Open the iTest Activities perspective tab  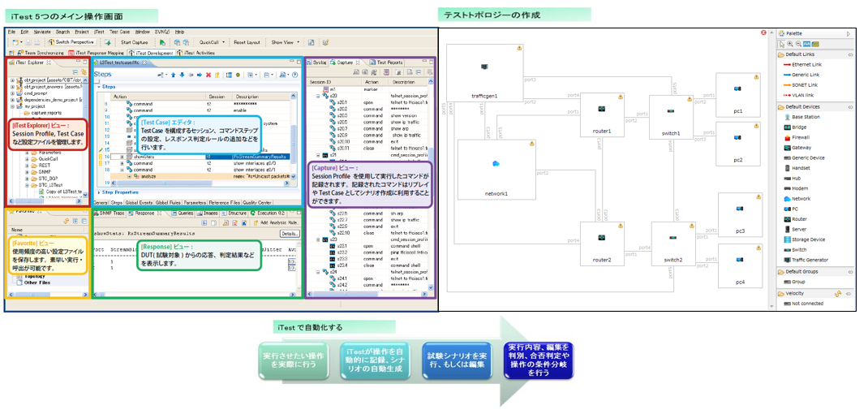click(196, 53)
